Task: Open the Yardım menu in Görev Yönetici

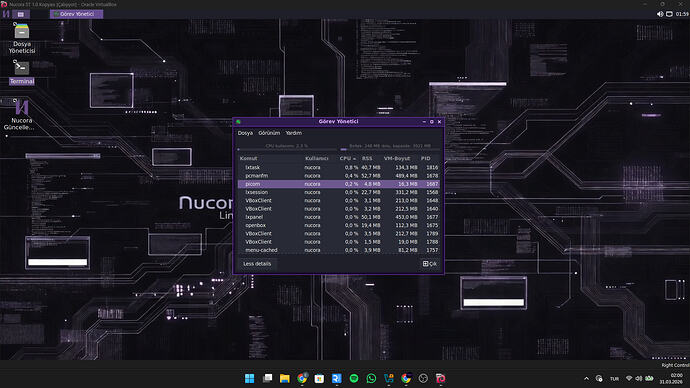Action: (294, 133)
